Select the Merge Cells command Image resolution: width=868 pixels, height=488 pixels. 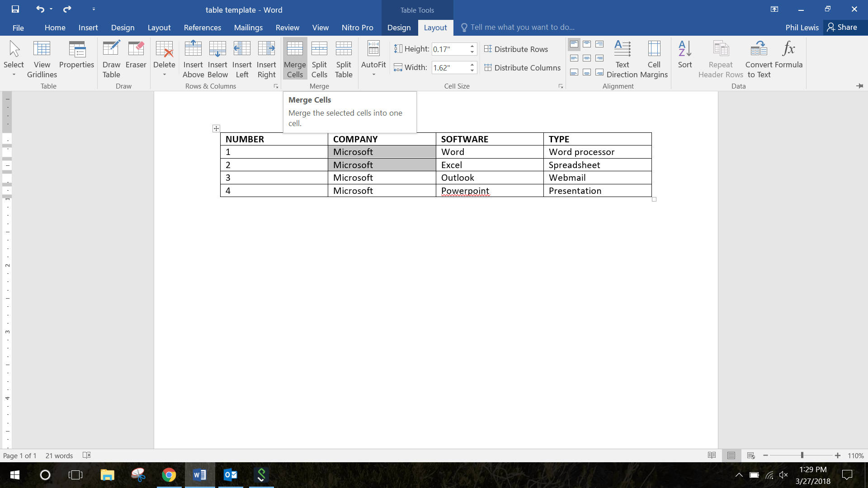click(295, 59)
